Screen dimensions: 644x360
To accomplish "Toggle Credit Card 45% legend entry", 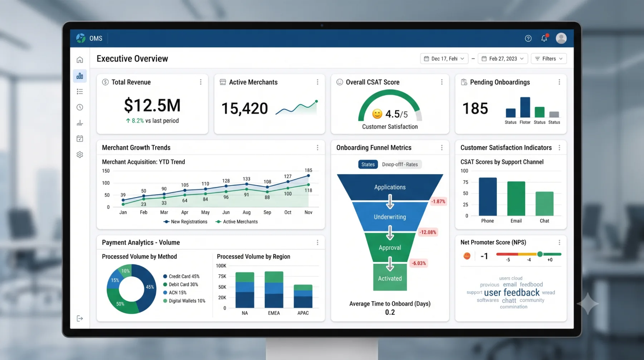I will 181,277.
